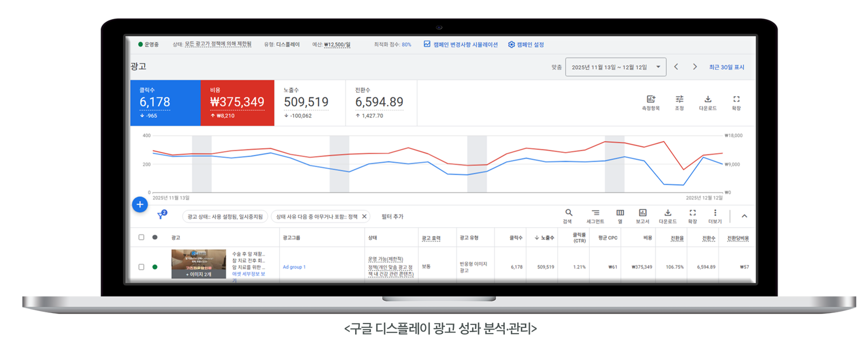Click the chart's 다운로드 download icon
This screenshot has width=868, height=342.
708,99
